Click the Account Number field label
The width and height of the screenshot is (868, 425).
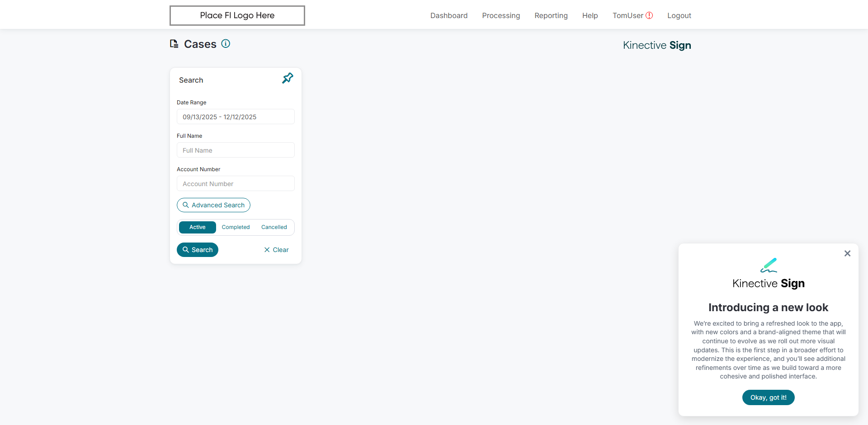[x=198, y=169]
